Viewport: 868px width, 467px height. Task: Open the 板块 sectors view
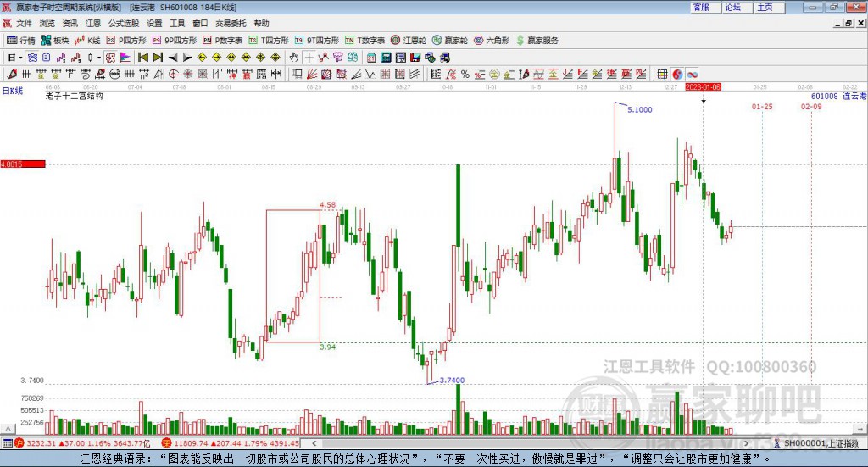pos(54,41)
